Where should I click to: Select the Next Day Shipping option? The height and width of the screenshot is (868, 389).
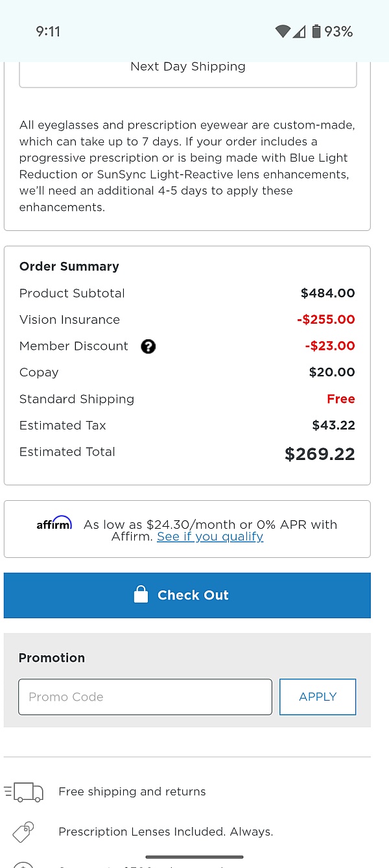pyautogui.click(x=188, y=67)
